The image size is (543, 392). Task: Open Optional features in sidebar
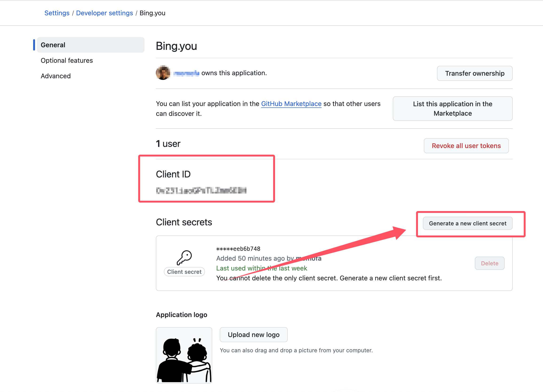(x=67, y=60)
